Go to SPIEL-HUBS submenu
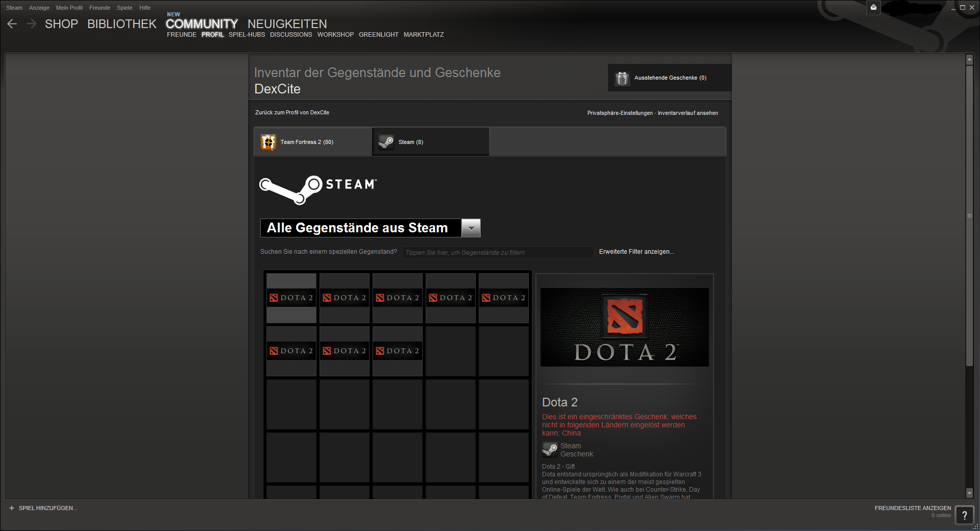 [247, 35]
